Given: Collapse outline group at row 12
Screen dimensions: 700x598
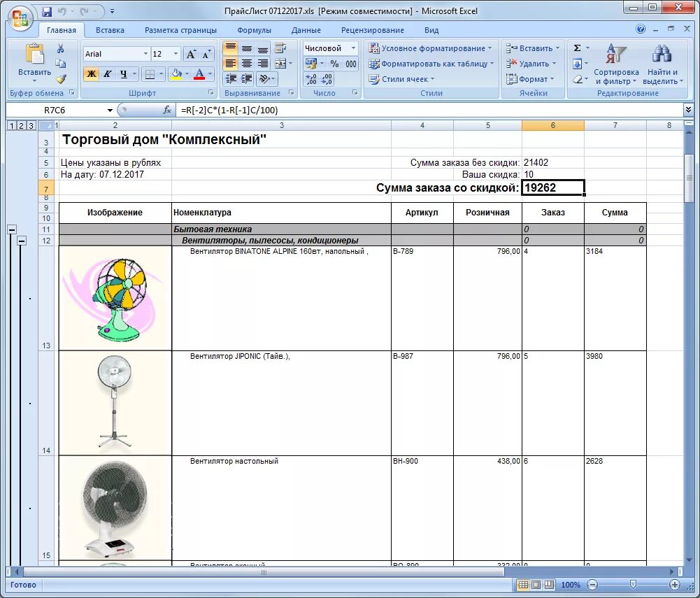Looking at the screenshot, I should click(22, 241).
